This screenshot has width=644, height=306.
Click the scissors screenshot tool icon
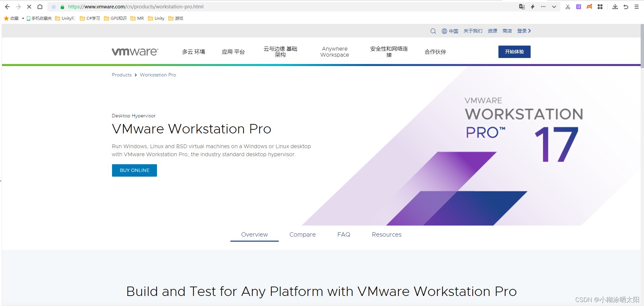pyautogui.click(x=568, y=7)
